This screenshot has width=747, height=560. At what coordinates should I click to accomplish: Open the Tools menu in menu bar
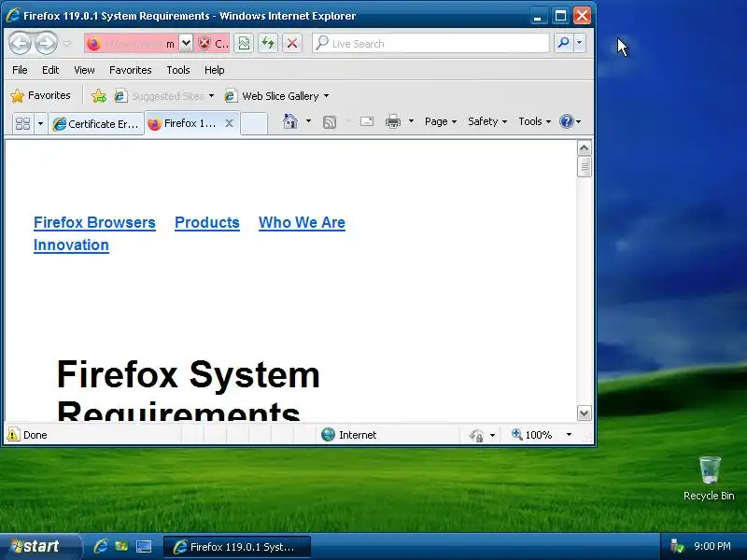(177, 70)
